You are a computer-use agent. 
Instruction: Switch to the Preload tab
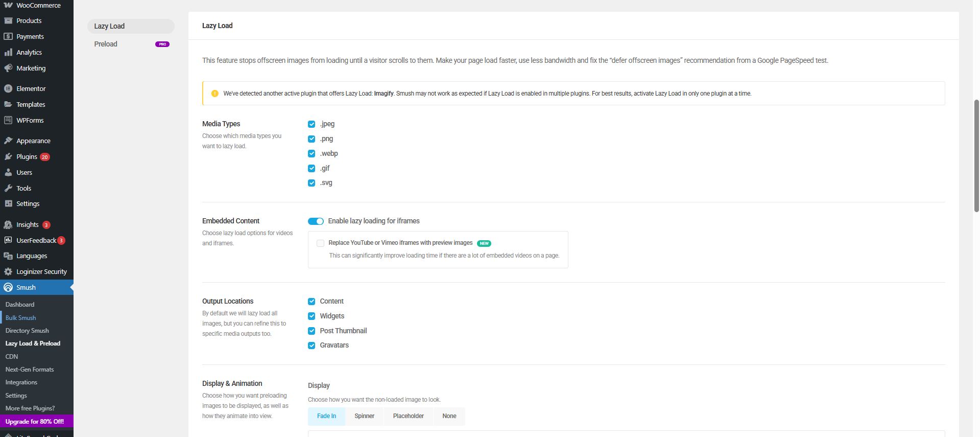pyautogui.click(x=106, y=44)
